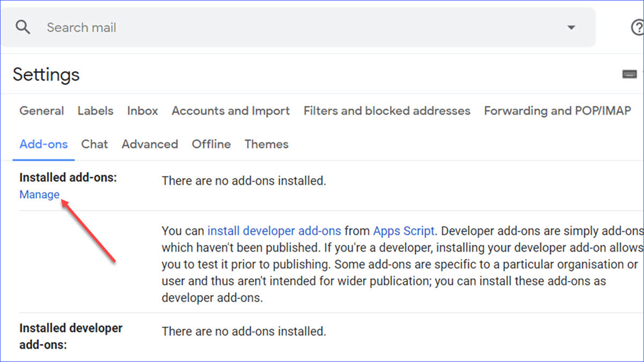Click the magnifying glass search icon
This screenshot has width=644, height=362.
click(23, 27)
